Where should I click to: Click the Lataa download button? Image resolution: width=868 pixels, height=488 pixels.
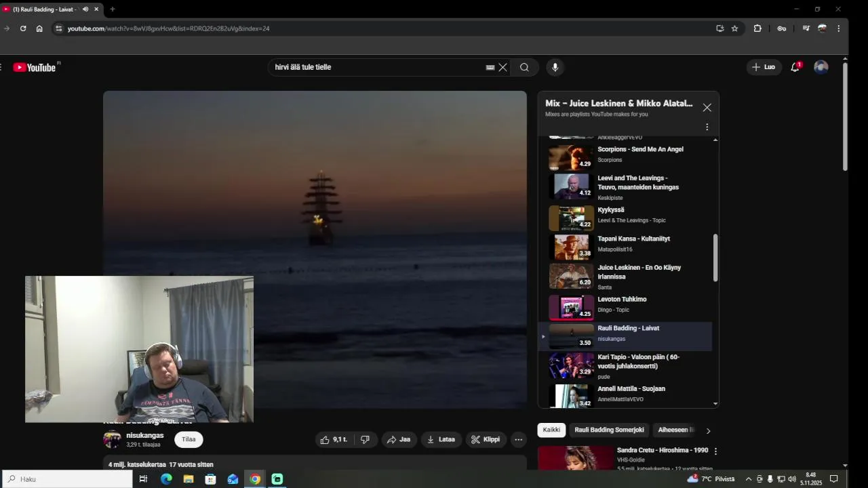point(441,439)
